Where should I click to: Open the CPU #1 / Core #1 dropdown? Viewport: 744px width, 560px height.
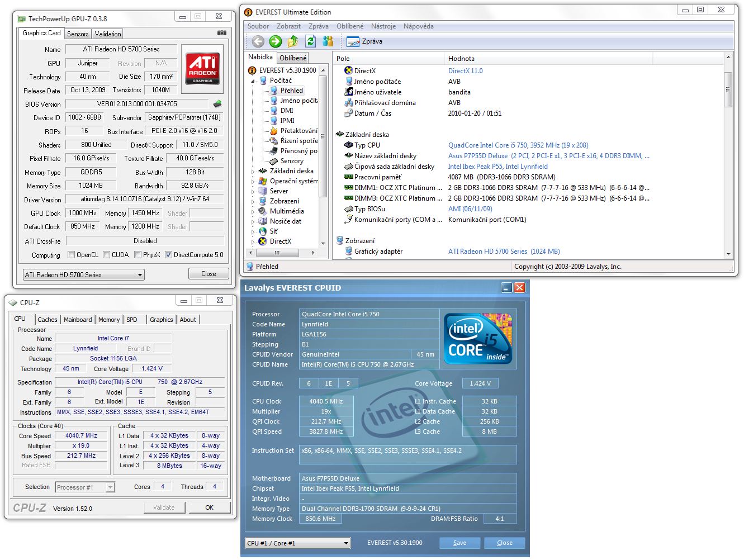298,543
